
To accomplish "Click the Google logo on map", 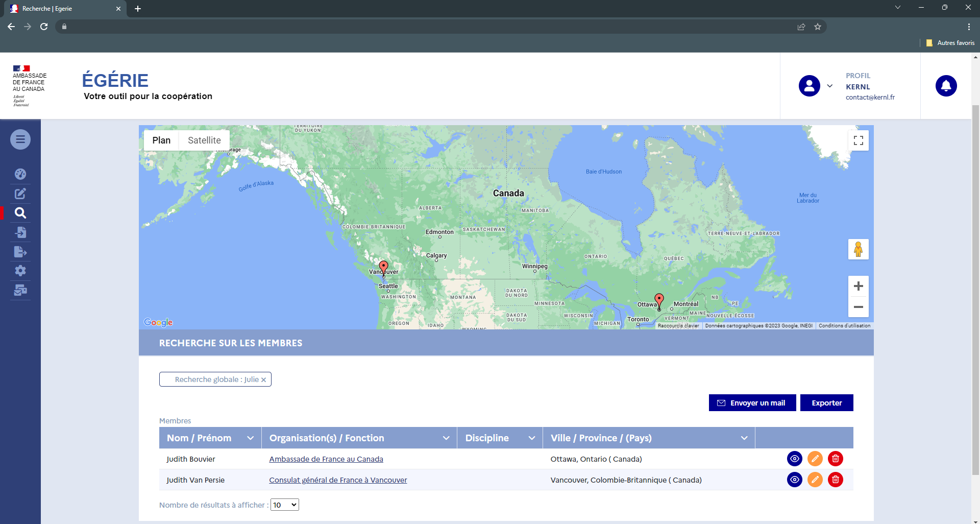I will (x=158, y=322).
